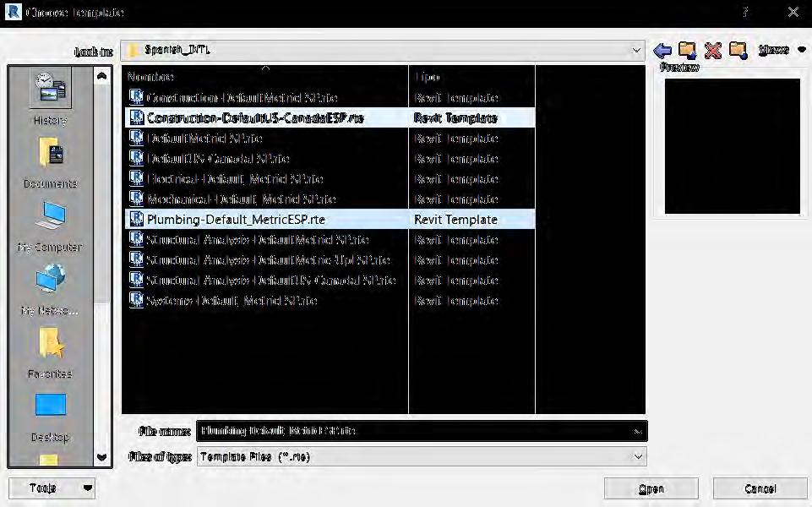Click the file icon of Systems-Default_MetricESP.rte
The image size is (812, 507).
136,300
